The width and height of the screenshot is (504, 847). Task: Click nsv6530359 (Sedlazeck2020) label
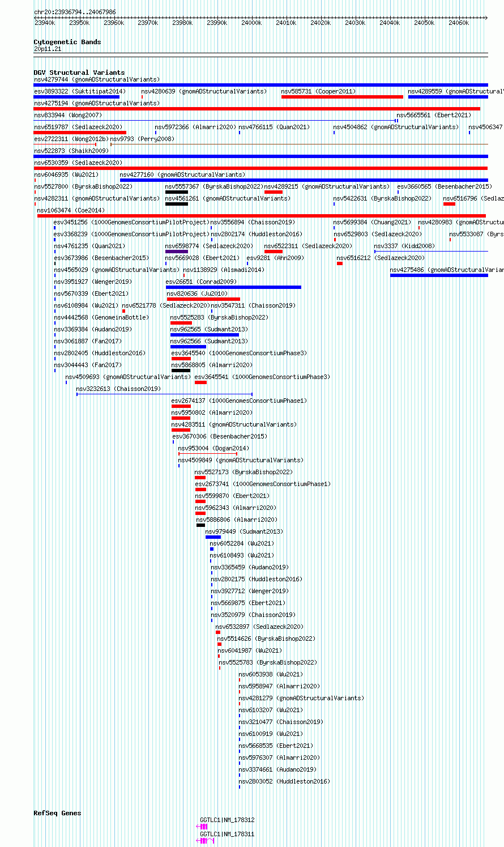78,163
